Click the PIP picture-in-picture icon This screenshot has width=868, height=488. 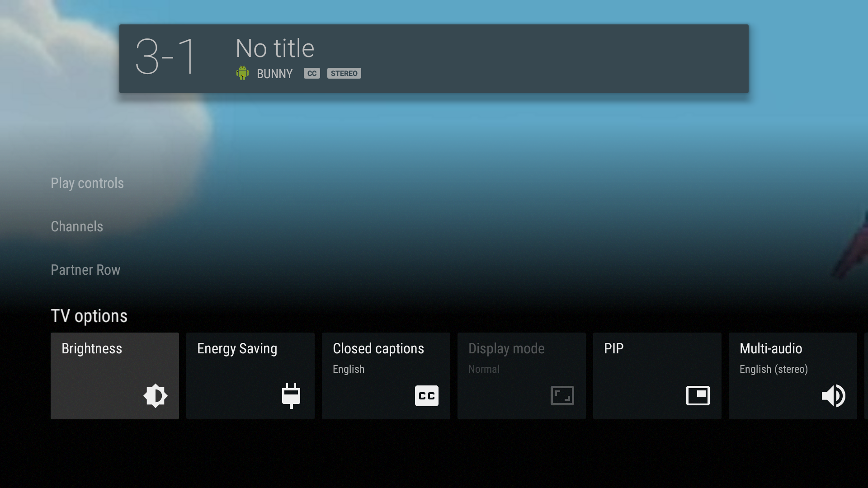698,396
